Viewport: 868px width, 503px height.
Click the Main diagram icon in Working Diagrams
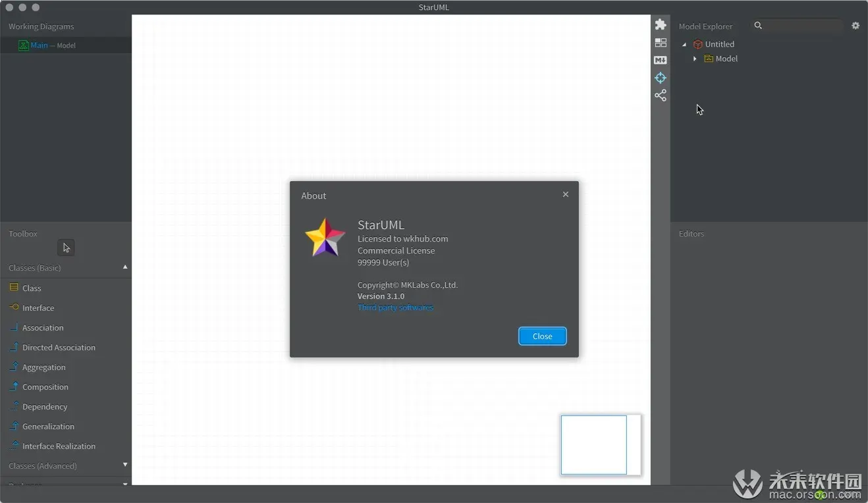tap(24, 45)
